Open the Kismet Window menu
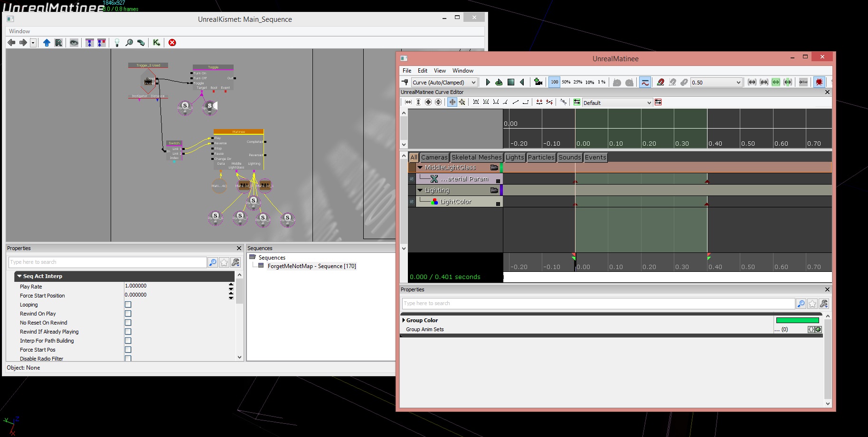Viewport: 868px width, 437px height. pos(19,31)
